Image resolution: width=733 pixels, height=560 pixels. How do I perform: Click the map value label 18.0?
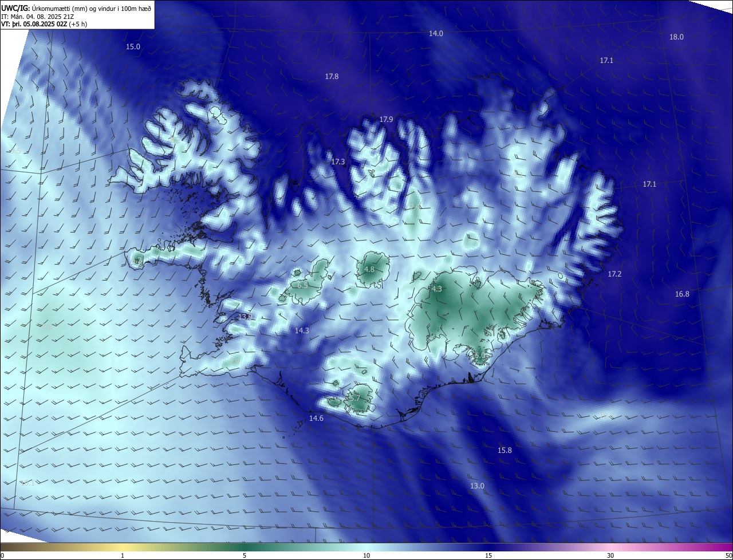[x=676, y=37]
